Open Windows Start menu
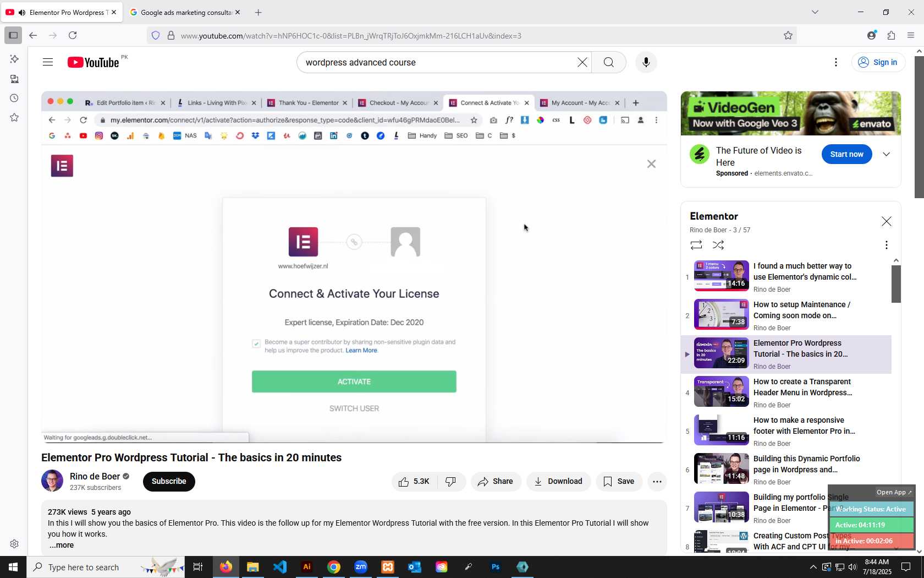Screen dimensions: 924x578 [x=13, y=567]
